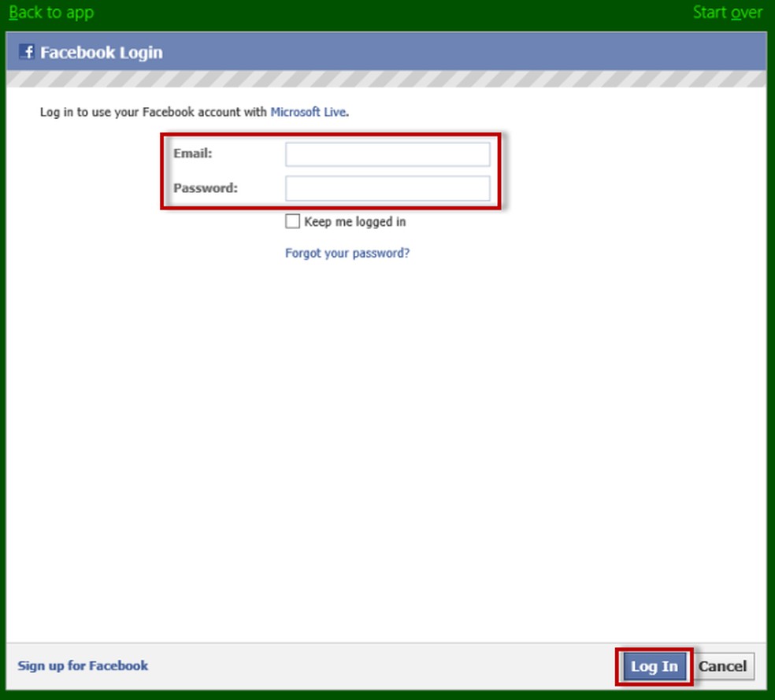Click the Cancel button
This screenshot has height=700, width=775.
[x=722, y=666]
